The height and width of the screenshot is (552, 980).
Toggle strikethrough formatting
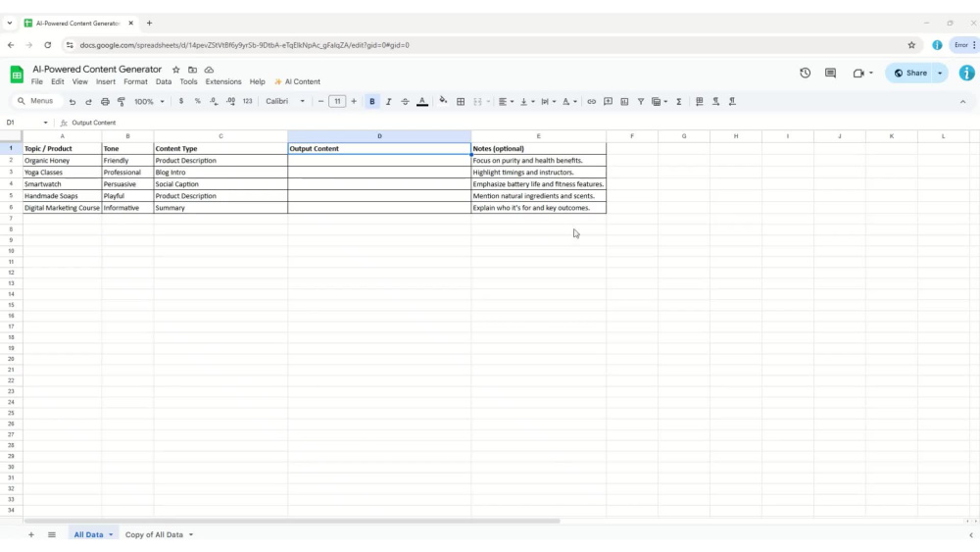405,101
